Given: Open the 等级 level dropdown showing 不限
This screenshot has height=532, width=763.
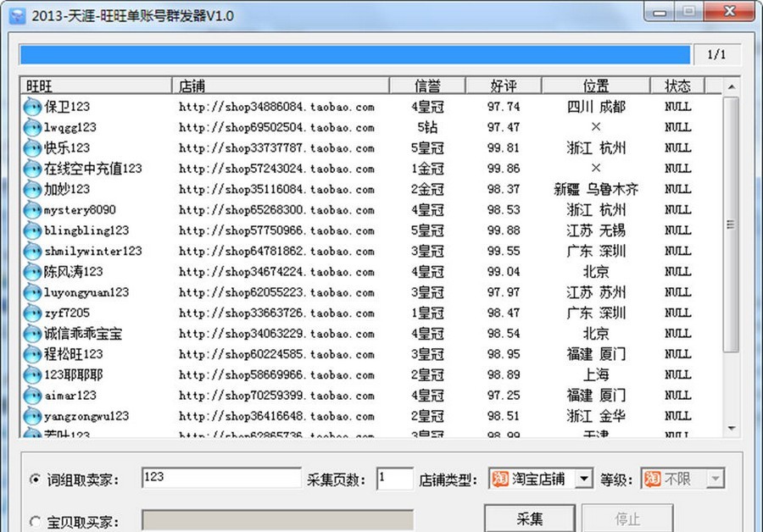Looking at the screenshot, I should tap(714, 478).
